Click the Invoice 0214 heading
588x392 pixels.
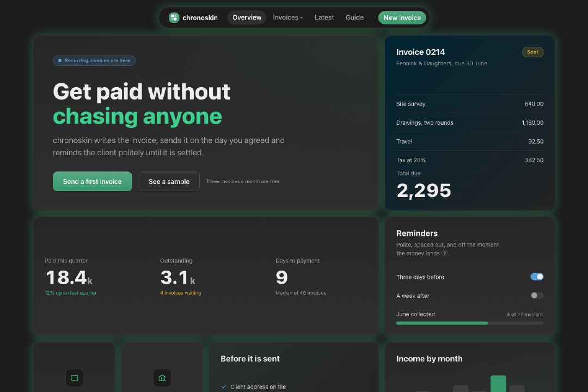[420, 52]
